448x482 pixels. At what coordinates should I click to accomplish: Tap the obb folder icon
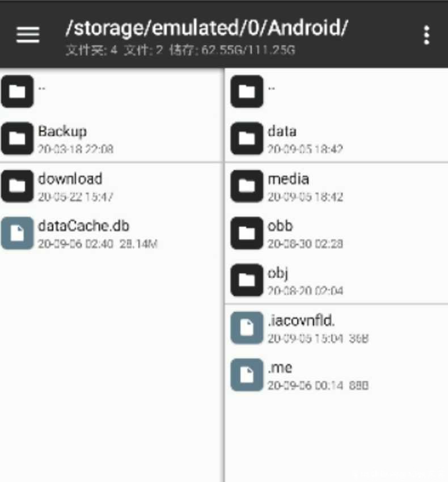tap(247, 233)
